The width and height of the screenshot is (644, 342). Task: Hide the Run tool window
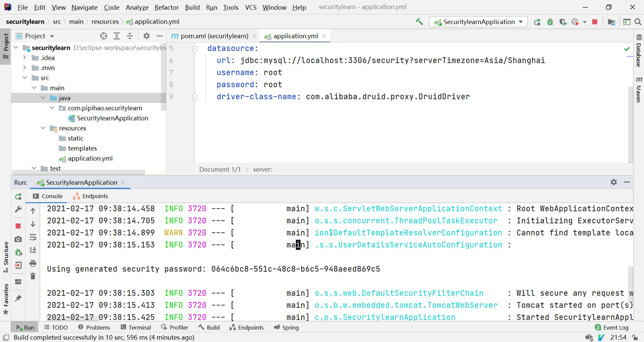pyautogui.click(x=627, y=182)
